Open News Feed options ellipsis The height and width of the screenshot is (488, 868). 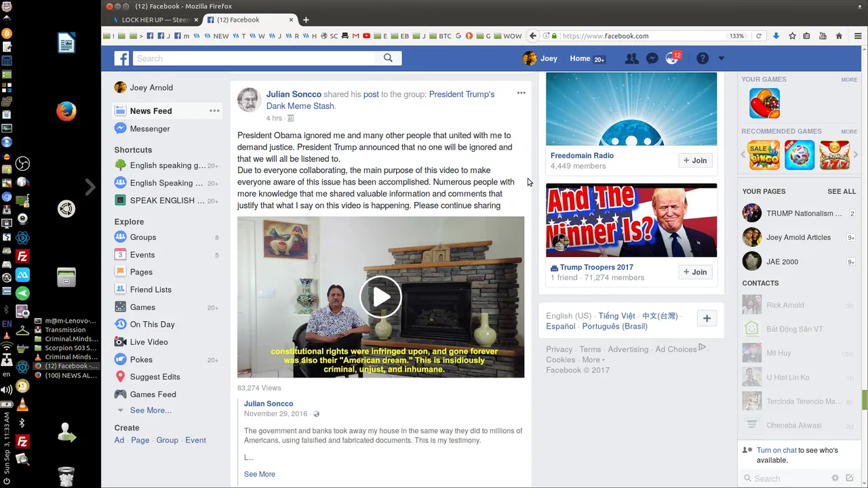pos(214,110)
